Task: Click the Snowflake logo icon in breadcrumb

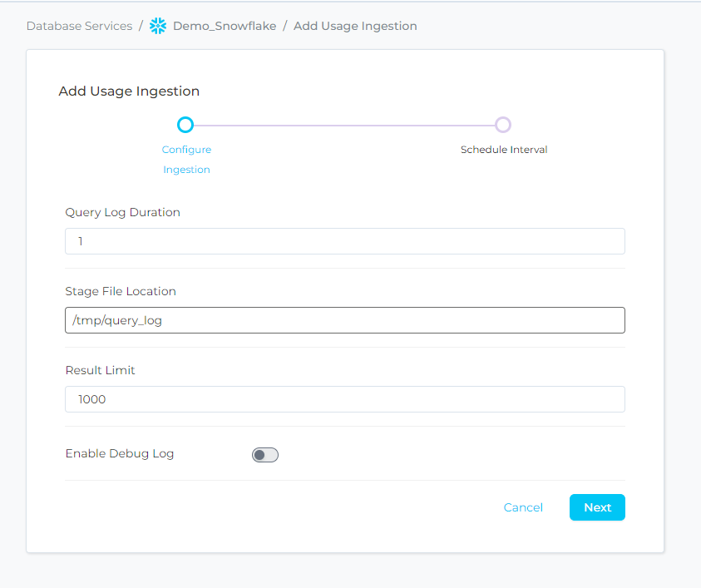Action: click(x=158, y=26)
